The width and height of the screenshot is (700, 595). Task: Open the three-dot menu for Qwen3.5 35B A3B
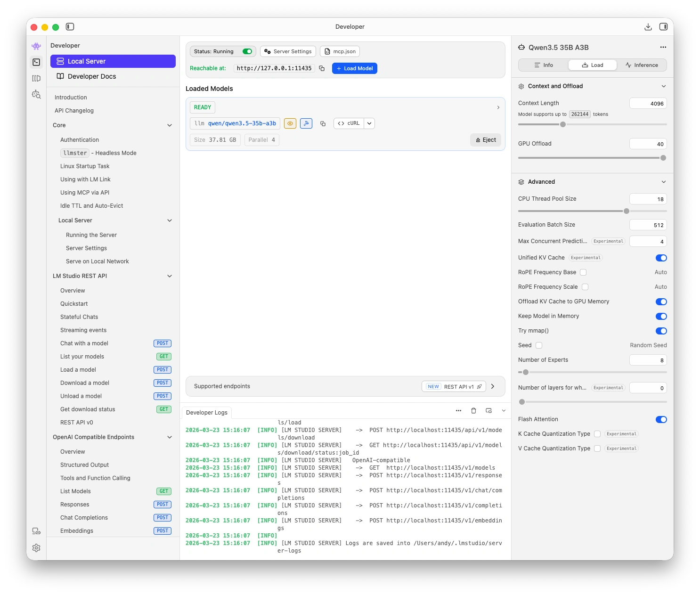[x=663, y=47]
